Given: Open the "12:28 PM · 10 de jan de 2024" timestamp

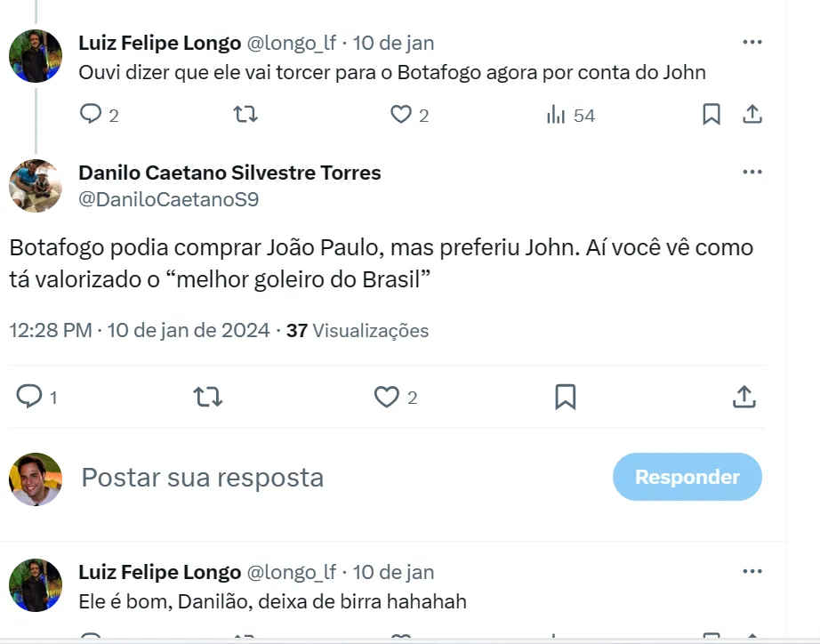Looking at the screenshot, I should [x=140, y=331].
